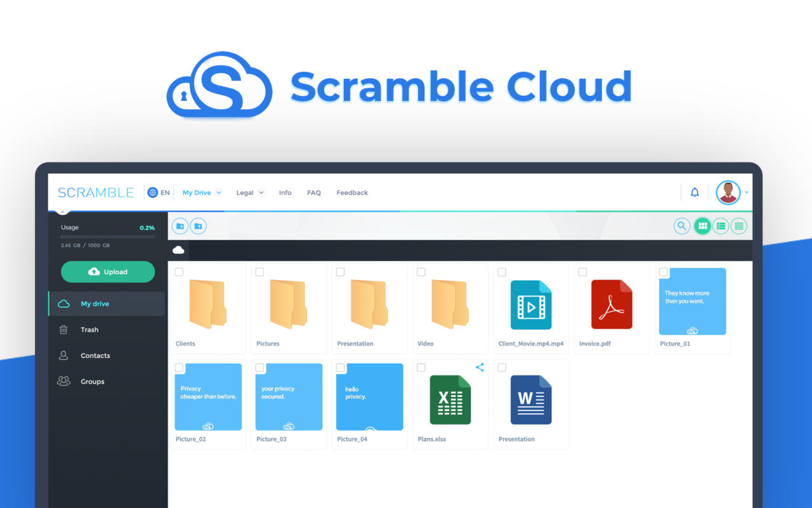
Task: Check the Picture_04 checkbox
Action: [340, 368]
